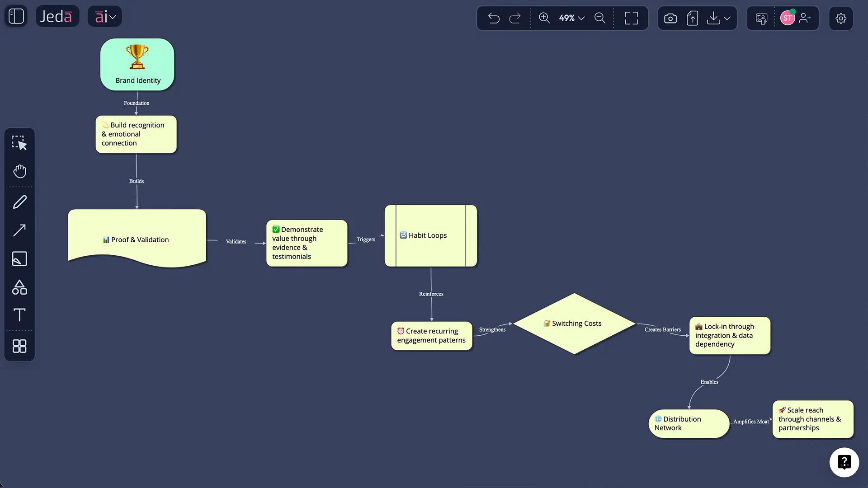Activate the hand pan tool
Image resolution: width=868 pixels, height=488 pixels.
tap(19, 171)
